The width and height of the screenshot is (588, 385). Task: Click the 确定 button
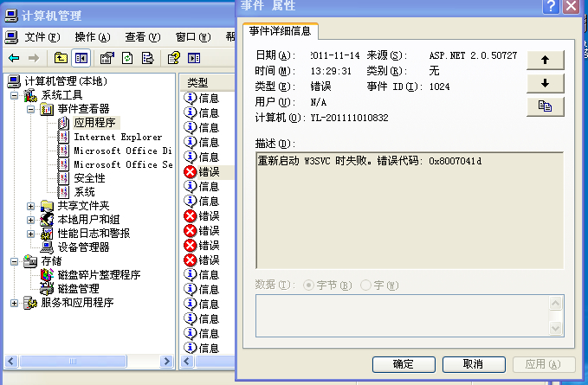(404, 364)
